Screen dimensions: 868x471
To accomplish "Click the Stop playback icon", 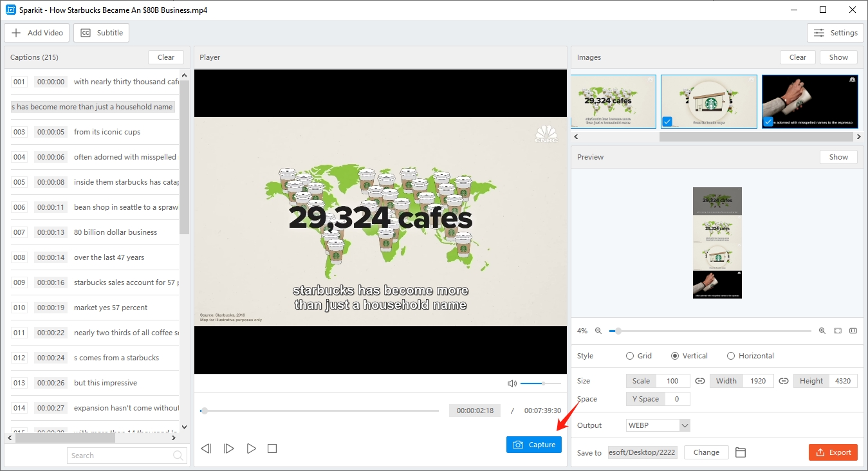I will 272,448.
